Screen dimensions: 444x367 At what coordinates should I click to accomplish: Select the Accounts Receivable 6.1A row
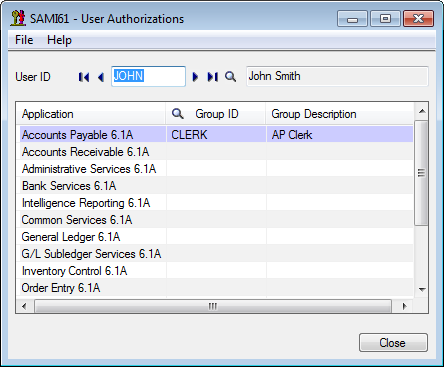216,152
